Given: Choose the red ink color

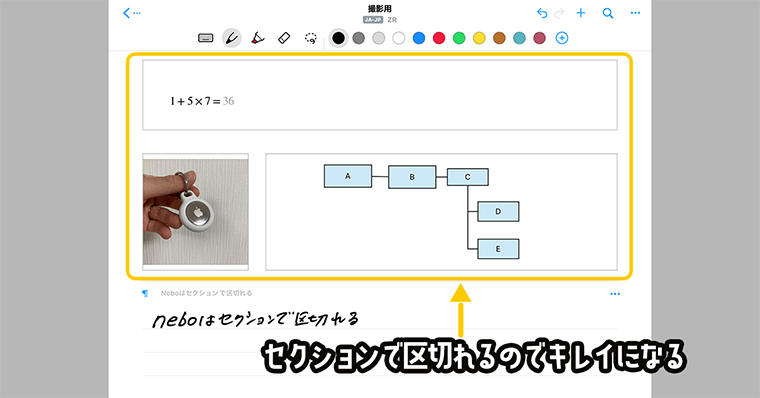Looking at the screenshot, I should (439, 38).
